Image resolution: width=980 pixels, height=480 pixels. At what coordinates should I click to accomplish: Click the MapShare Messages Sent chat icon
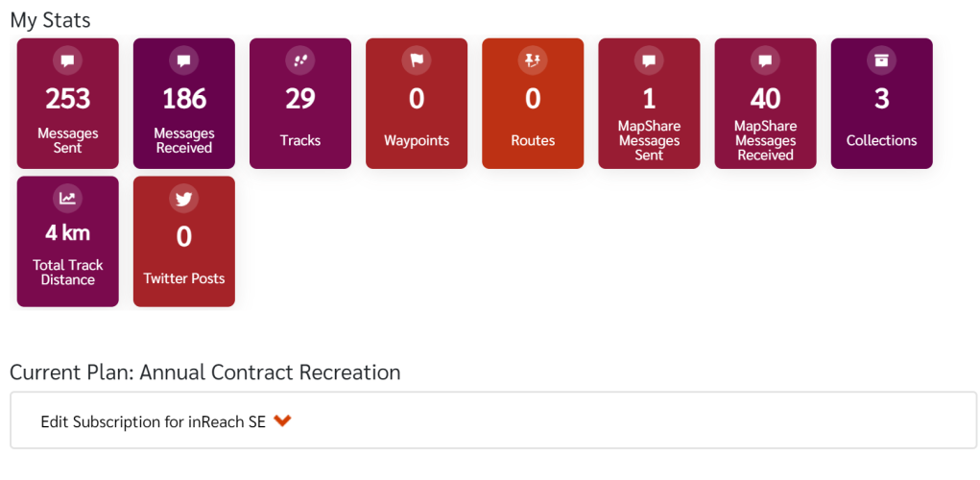(649, 60)
